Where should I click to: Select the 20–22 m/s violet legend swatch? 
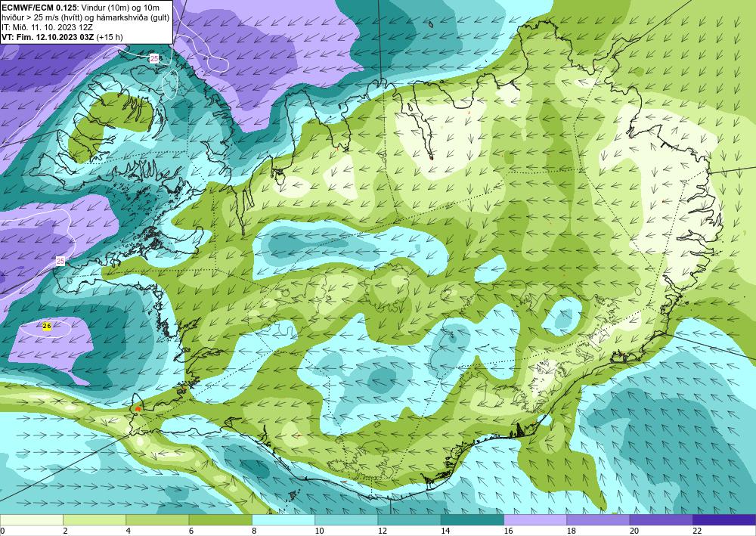pyautogui.click(x=661, y=519)
